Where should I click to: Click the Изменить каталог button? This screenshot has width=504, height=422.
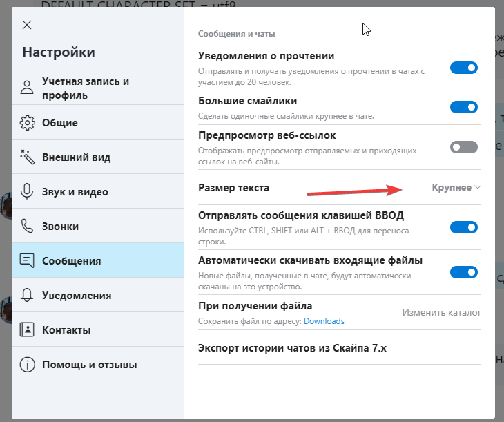pyautogui.click(x=441, y=313)
